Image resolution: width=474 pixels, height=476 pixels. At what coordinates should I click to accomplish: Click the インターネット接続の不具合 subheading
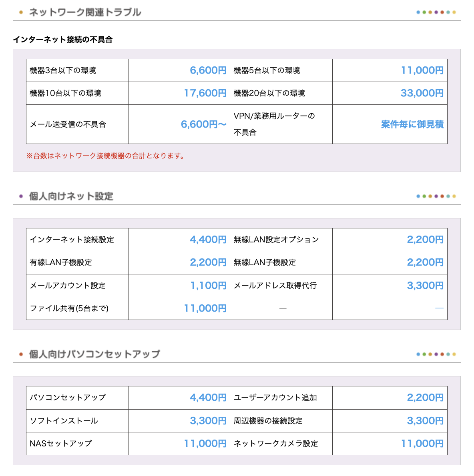click(x=63, y=40)
